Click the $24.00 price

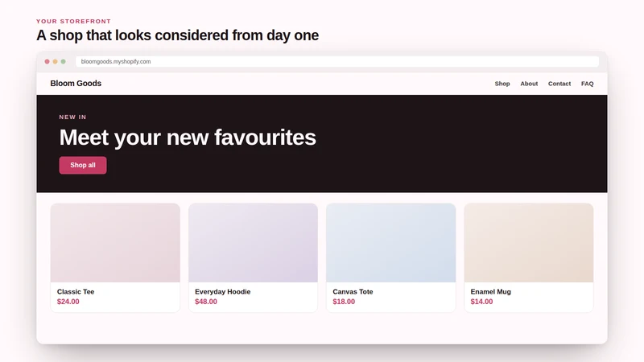(68, 301)
